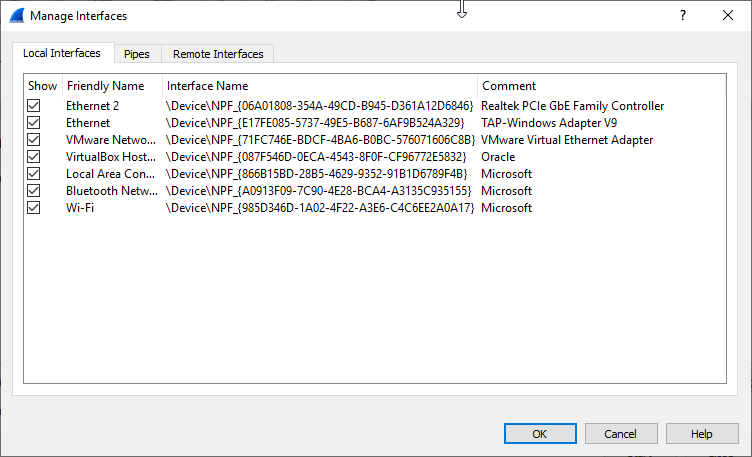752x457 pixels.
Task: Uncheck the Ethernet 2 show checkbox
Action: (34, 106)
